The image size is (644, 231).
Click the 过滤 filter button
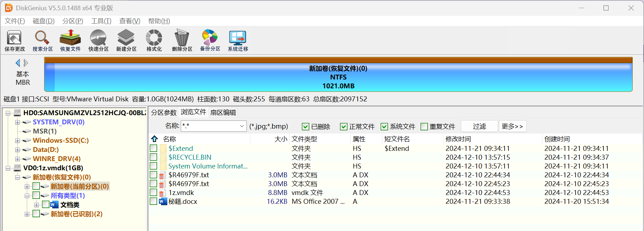(x=479, y=126)
